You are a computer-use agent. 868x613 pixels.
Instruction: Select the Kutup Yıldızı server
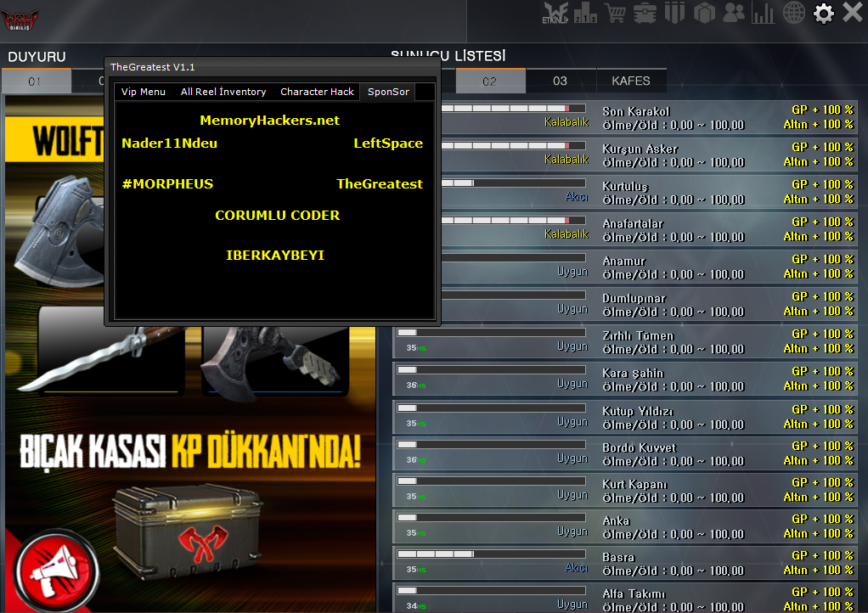click(625, 417)
